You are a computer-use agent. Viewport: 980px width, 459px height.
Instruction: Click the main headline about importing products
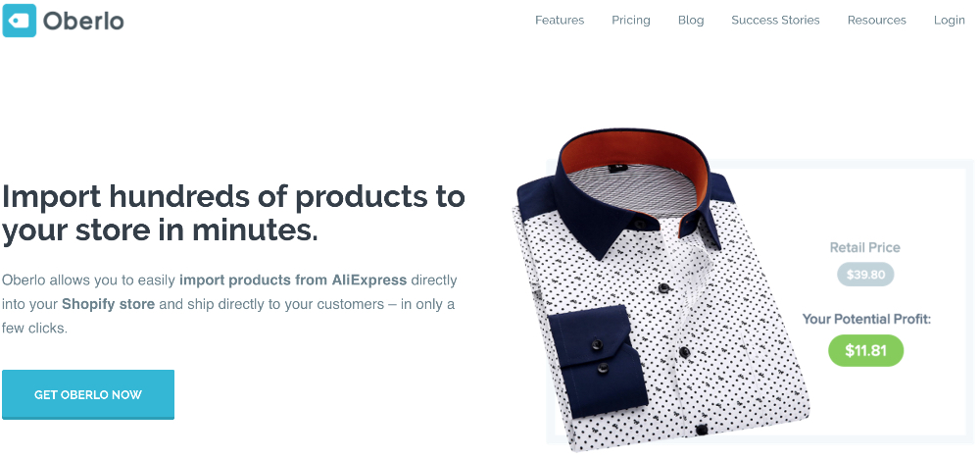(x=233, y=213)
